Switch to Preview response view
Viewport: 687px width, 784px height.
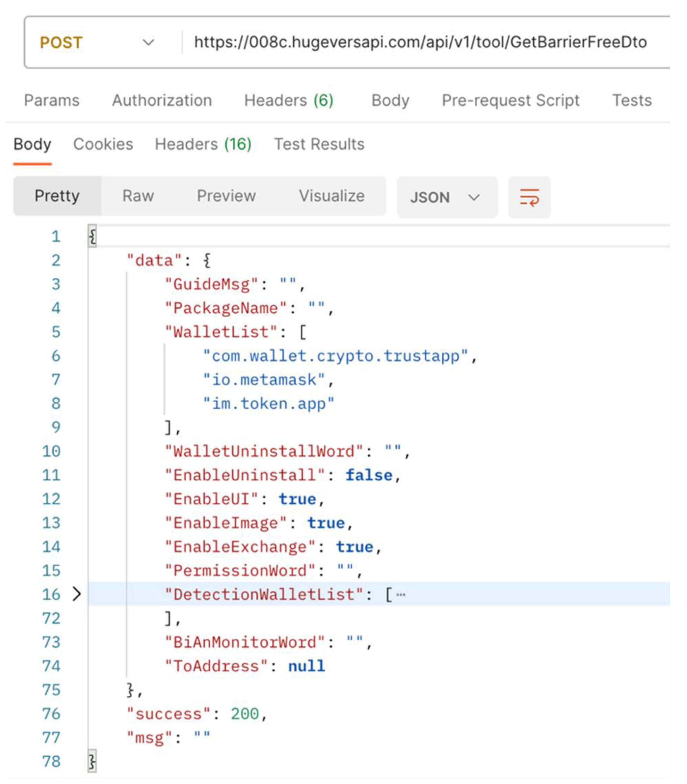point(226,196)
